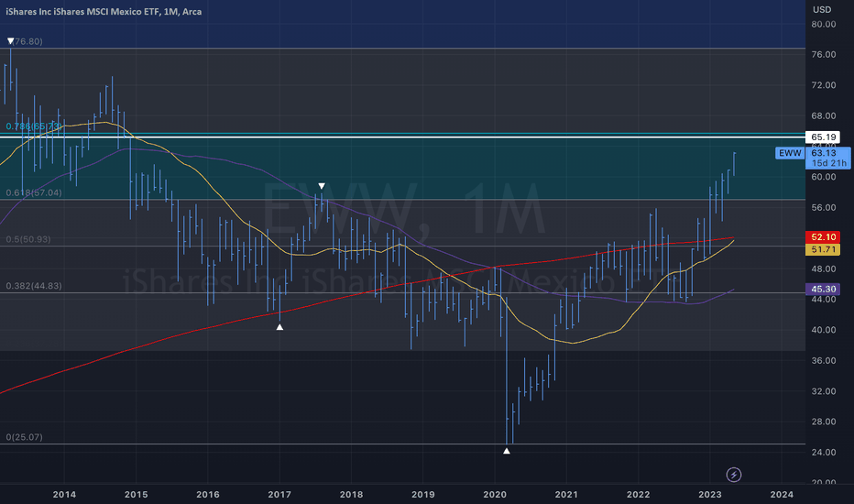Click the 2017 year label on time axis
Screen dimensions: 854x504
click(279, 494)
